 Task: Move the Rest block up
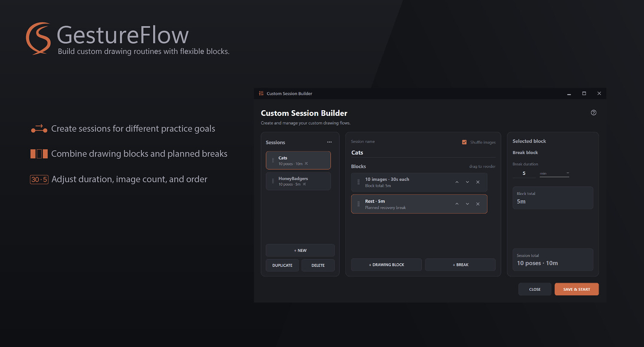pos(457,204)
